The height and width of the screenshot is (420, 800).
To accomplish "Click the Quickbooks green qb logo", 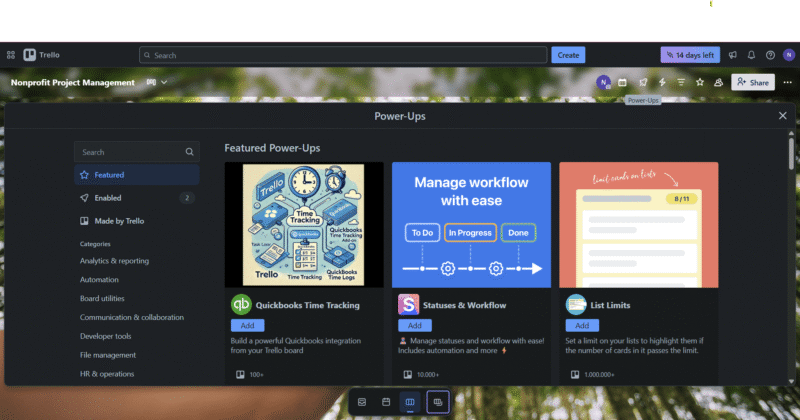I will (x=241, y=305).
